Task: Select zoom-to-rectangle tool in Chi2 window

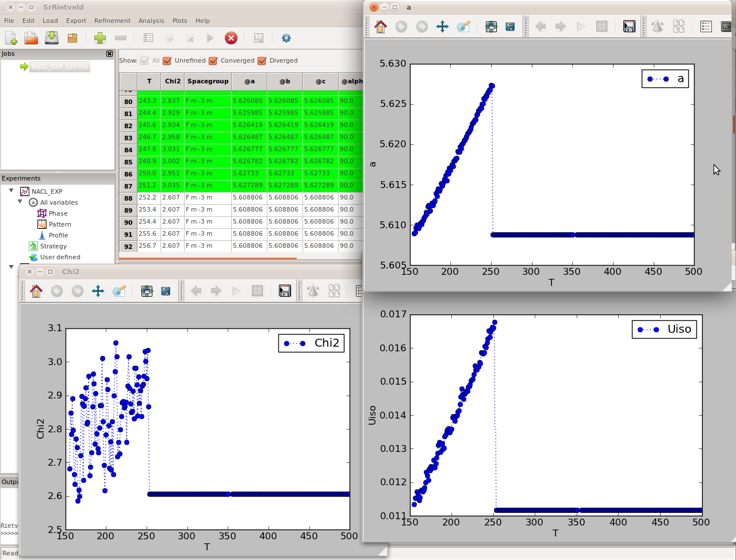Action: [119, 291]
